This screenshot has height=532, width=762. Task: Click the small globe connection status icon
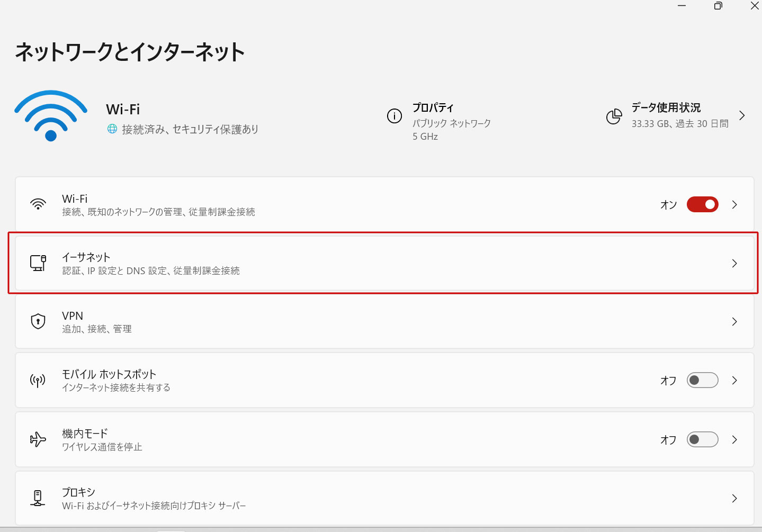pos(112,129)
